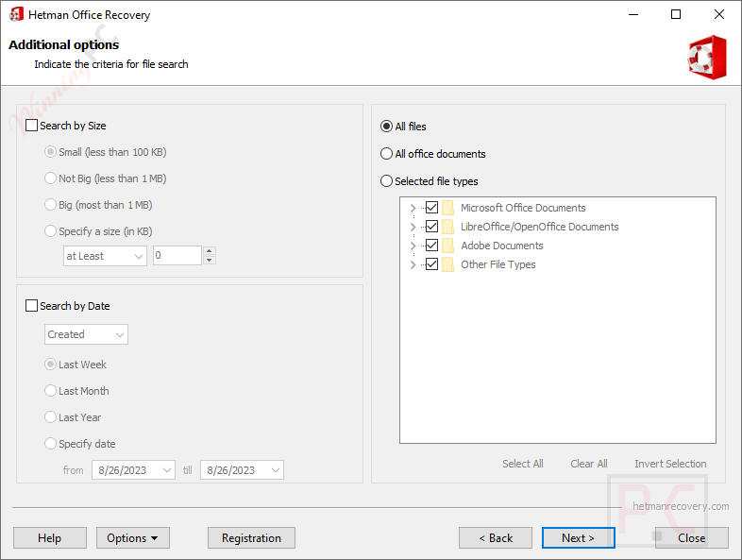Click the Help button
The height and width of the screenshot is (560, 742).
[x=50, y=538]
